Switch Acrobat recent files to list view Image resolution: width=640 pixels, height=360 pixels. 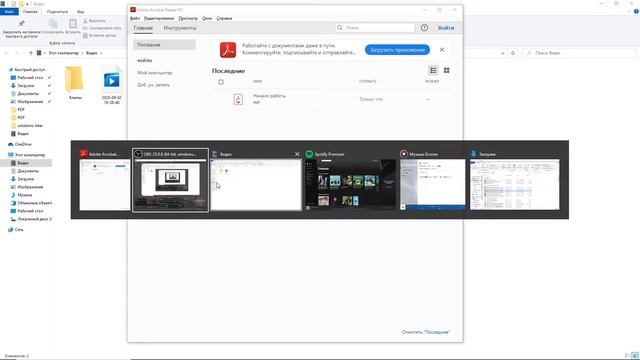click(433, 70)
